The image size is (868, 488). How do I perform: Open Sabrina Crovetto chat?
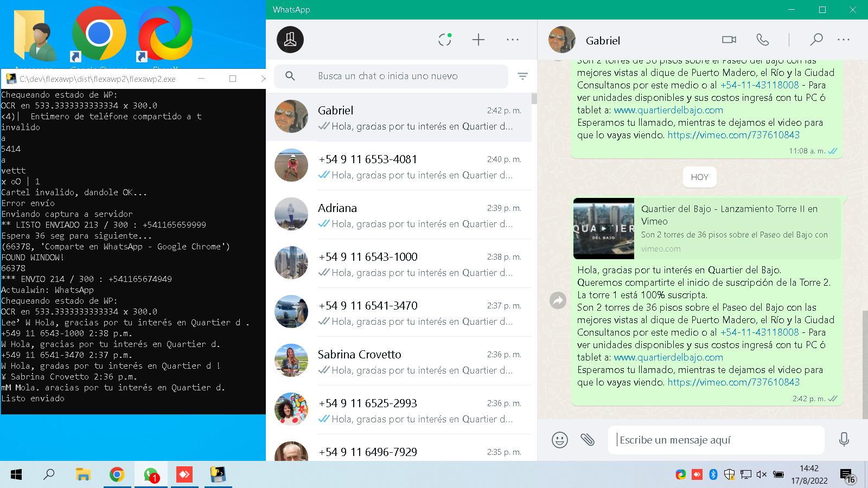coord(399,362)
